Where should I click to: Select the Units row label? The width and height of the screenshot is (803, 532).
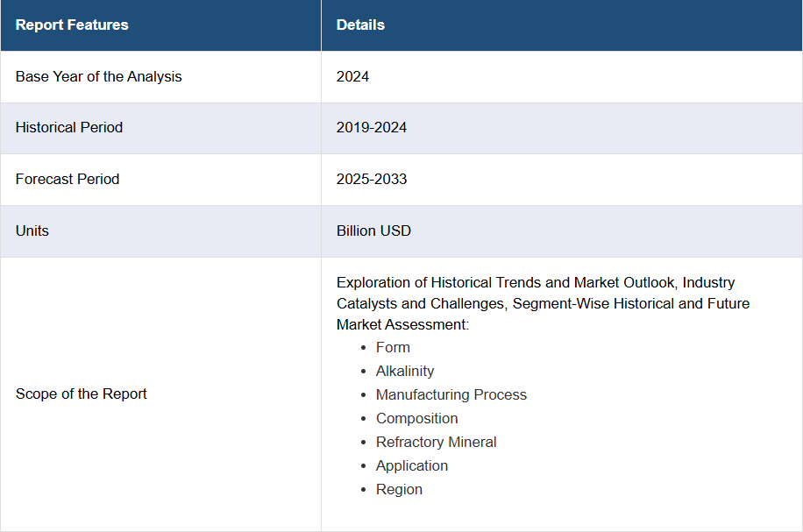(32, 231)
